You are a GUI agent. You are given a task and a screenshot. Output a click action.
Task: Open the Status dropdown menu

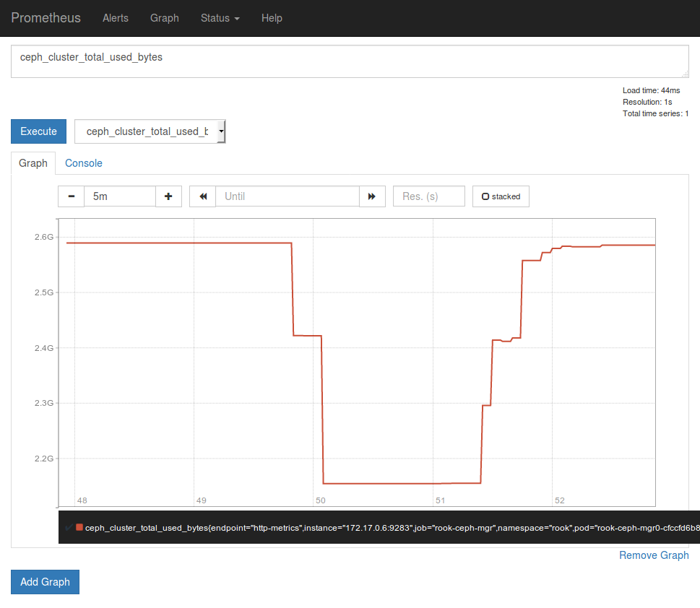[x=219, y=18]
